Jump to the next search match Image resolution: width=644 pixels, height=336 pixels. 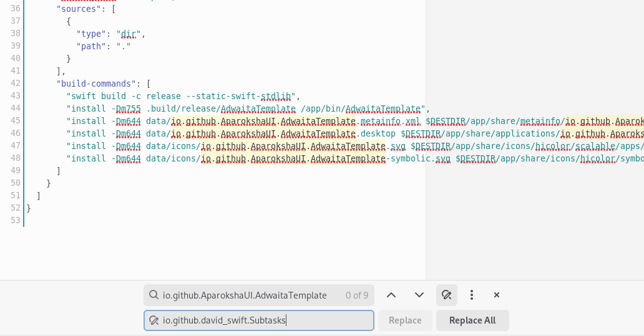[x=419, y=295]
